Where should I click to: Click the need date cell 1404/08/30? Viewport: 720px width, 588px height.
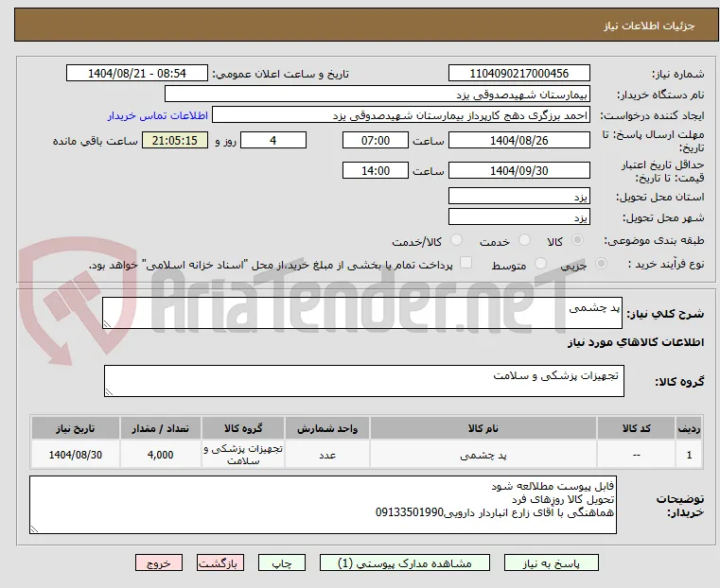coord(76,455)
